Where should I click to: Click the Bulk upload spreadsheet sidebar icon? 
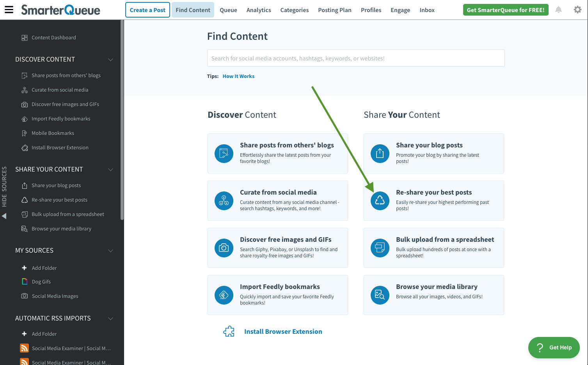[x=25, y=214]
